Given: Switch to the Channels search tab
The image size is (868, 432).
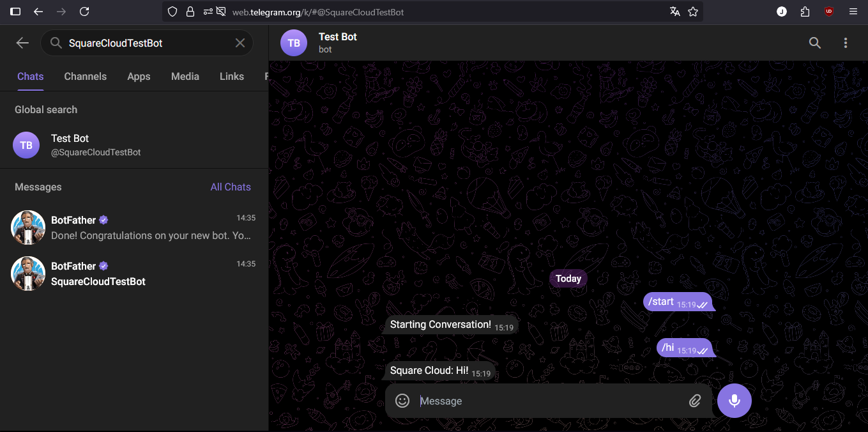Looking at the screenshot, I should point(86,76).
